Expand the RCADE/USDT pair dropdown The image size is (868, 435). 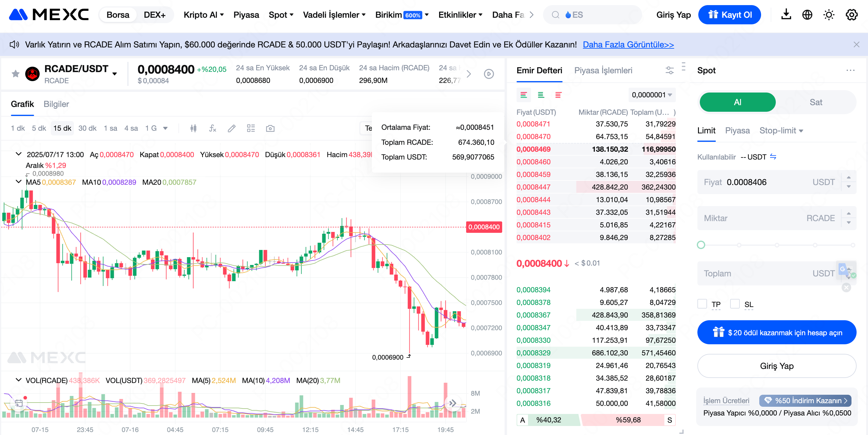(x=114, y=74)
